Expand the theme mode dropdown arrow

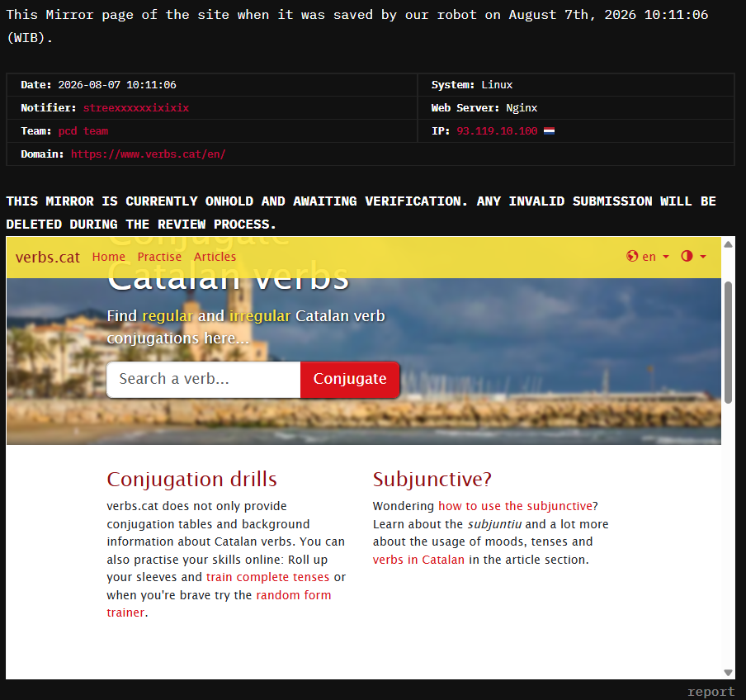click(x=703, y=257)
